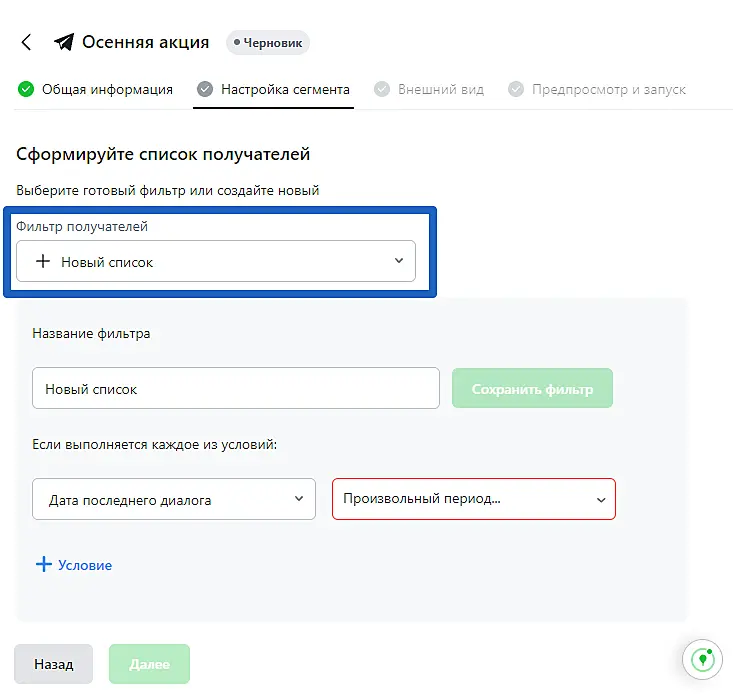Go to the Внешний вид tab
The width and height of the screenshot is (733, 695).
441,89
